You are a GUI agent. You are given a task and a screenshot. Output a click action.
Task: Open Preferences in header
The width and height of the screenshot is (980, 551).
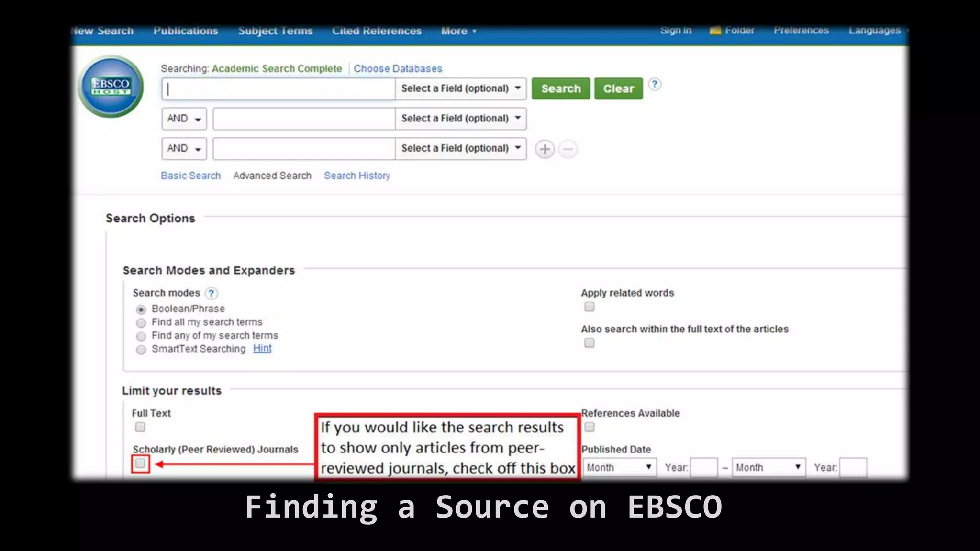pos(802,30)
